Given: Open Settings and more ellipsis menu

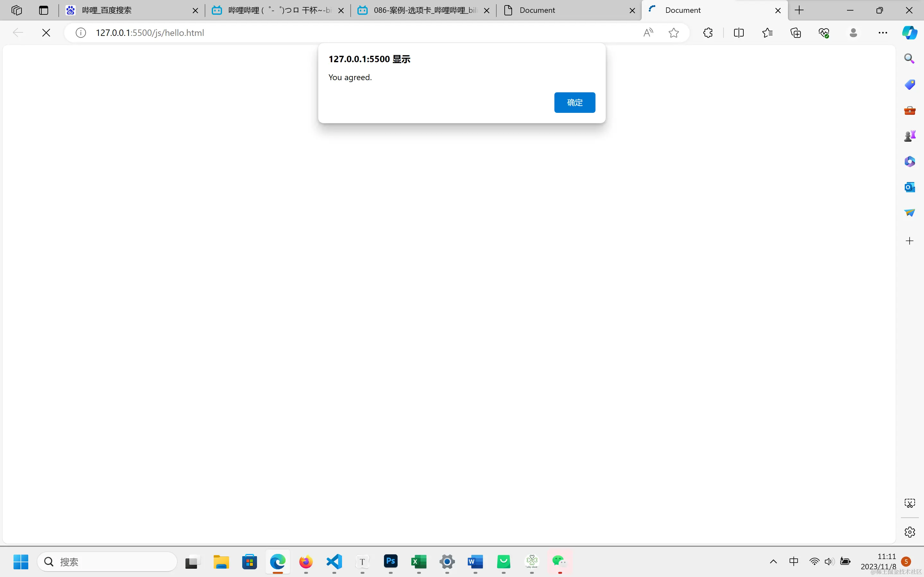Looking at the screenshot, I should click(882, 33).
